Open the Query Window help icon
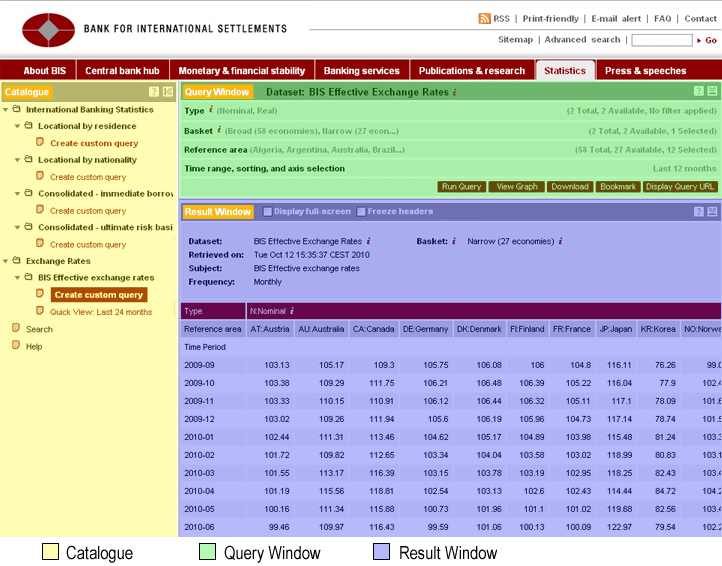 coord(699,91)
